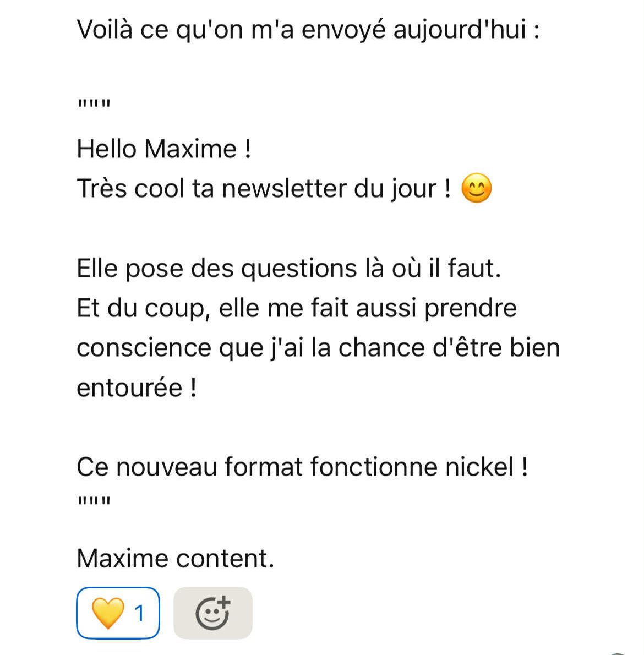Click the word "nickel" in the message
Screen dimensions: 644x655
479,467
